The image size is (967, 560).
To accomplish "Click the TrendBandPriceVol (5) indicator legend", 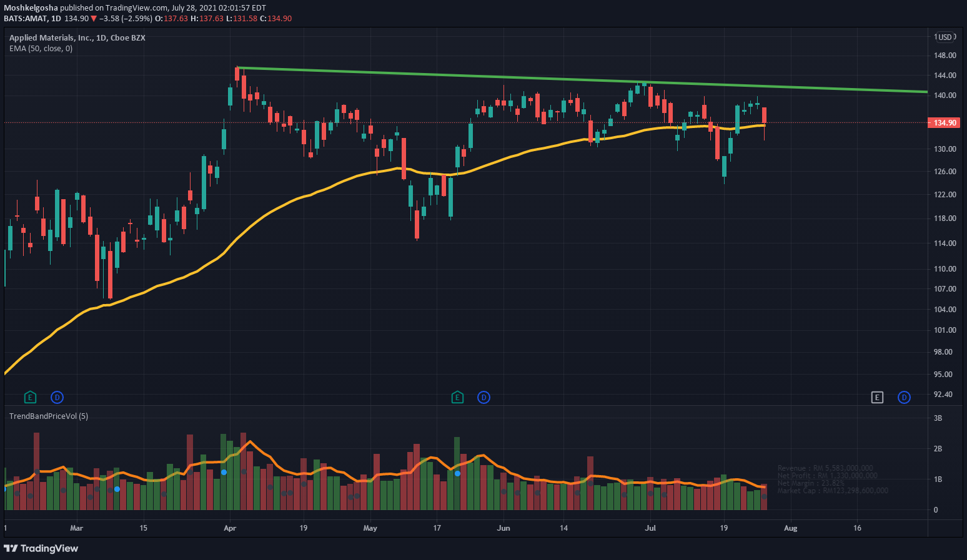I will click(49, 416).
